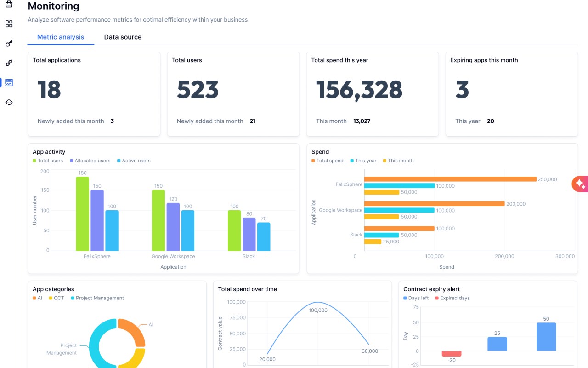
Task: Toggle Active users legend in App activity
Action: pos(134,161)
